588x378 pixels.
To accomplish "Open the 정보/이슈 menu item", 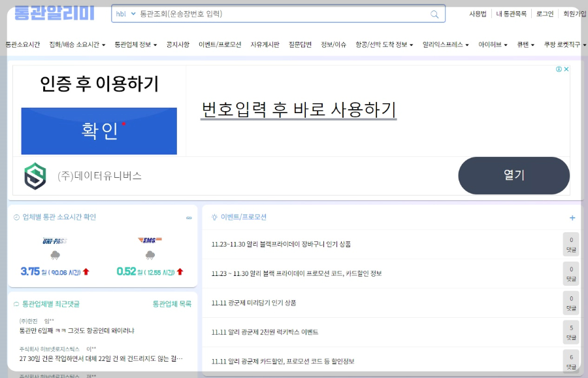I will pyautogui.click(x=333, y=44).
